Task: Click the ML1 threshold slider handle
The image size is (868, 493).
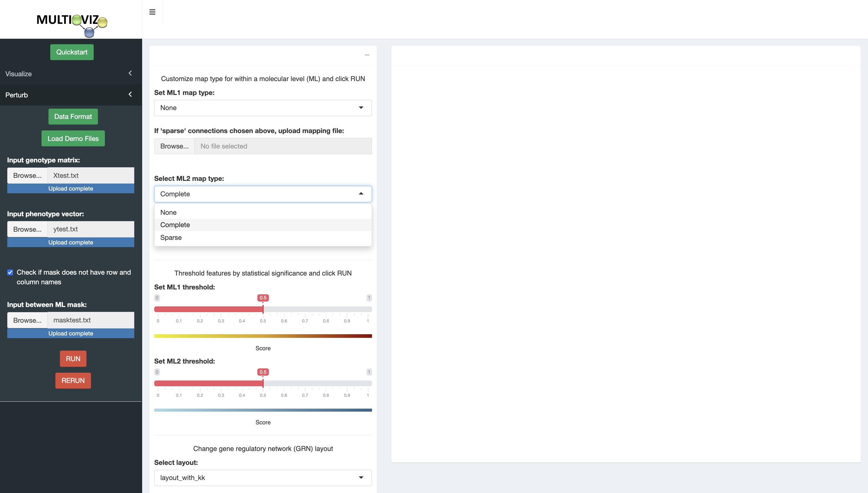Action: click(263, 309)
